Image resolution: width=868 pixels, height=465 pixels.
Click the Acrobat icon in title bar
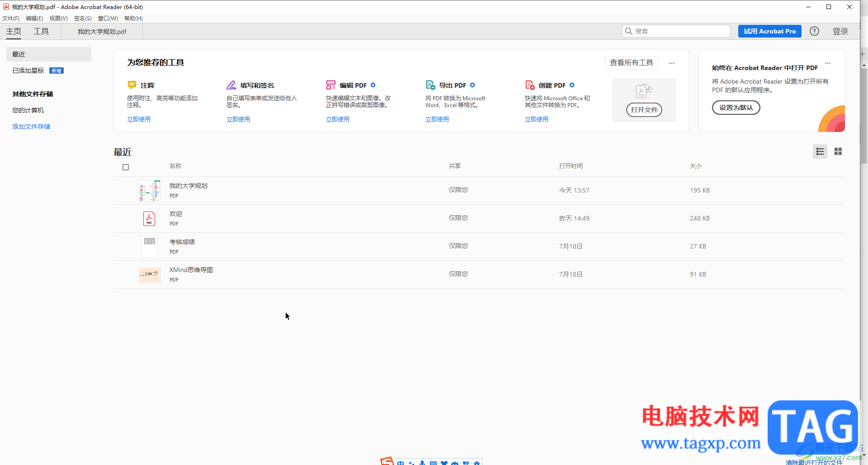[6, 7]
